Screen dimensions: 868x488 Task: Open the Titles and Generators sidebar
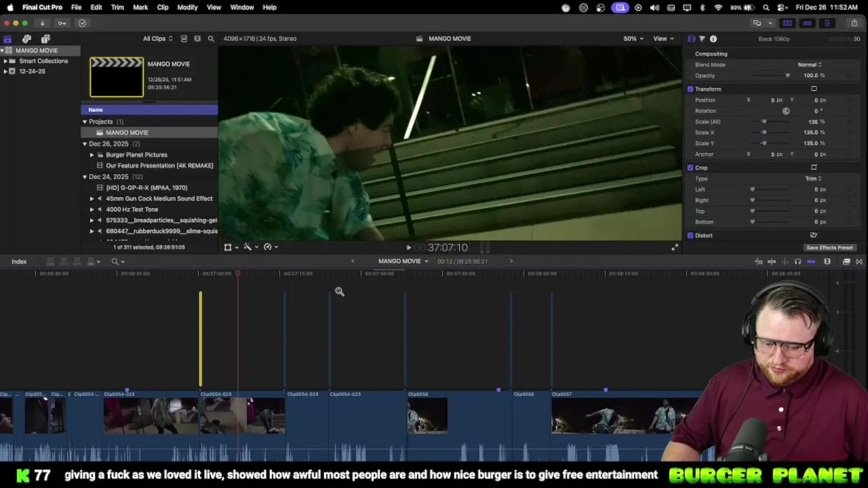[45, 39]
